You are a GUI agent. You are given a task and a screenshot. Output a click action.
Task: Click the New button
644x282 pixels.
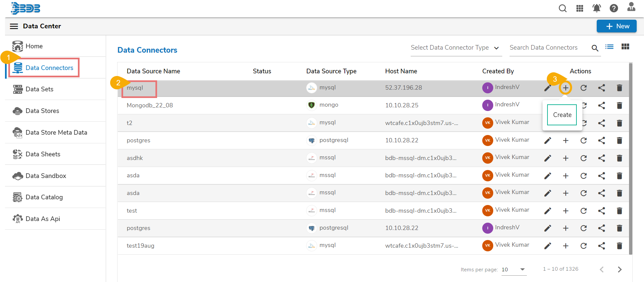click(616, 26)
